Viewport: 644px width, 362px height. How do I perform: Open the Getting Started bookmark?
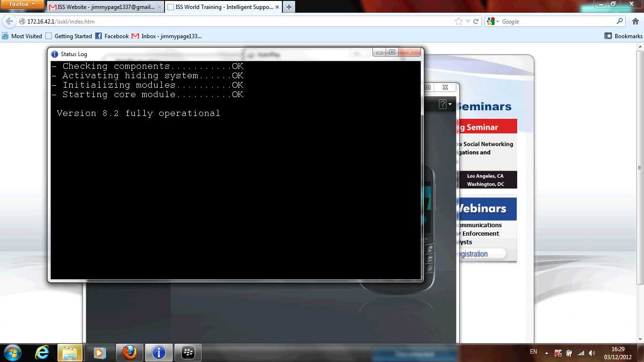point(68,36)
